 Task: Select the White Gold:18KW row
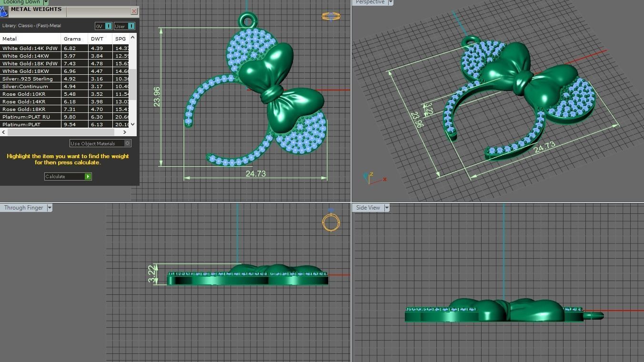tap(64, 71)
